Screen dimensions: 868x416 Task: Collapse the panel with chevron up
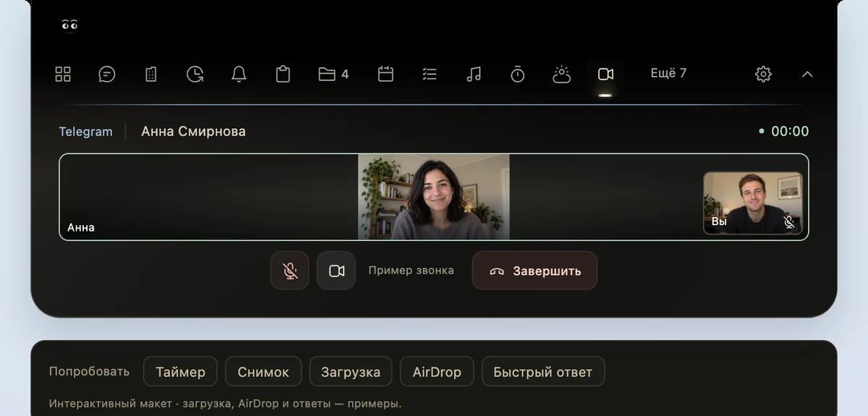point(808,74)
